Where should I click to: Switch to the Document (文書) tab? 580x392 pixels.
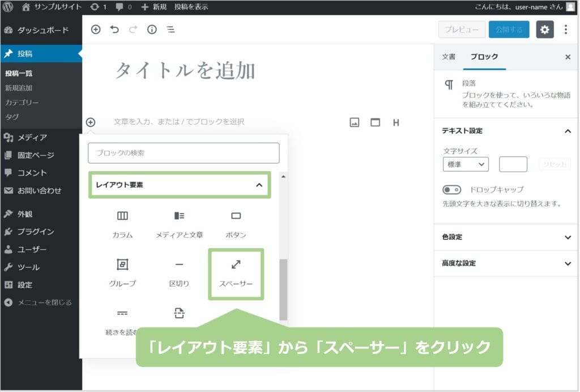pyautogui.click(x=449, y=57)
